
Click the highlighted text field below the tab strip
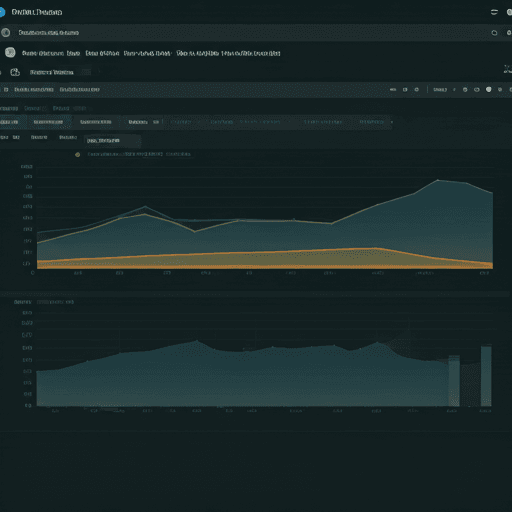(x=112, y=141)
